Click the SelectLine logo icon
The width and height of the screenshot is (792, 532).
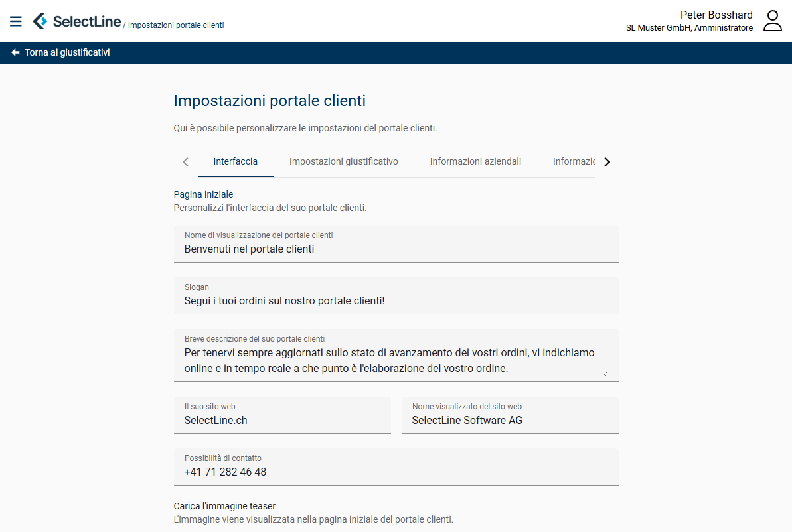pyautogui.click(x=40, y=21)
